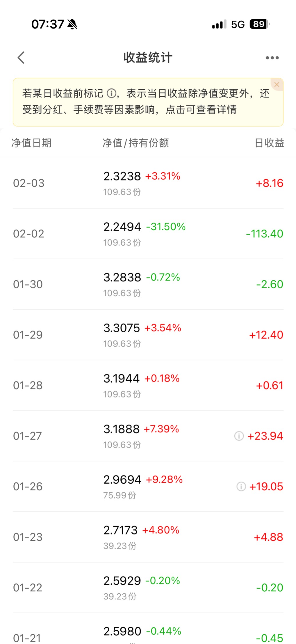Tap the 01-30 row net value 3.2838

(x=122, y=277)
